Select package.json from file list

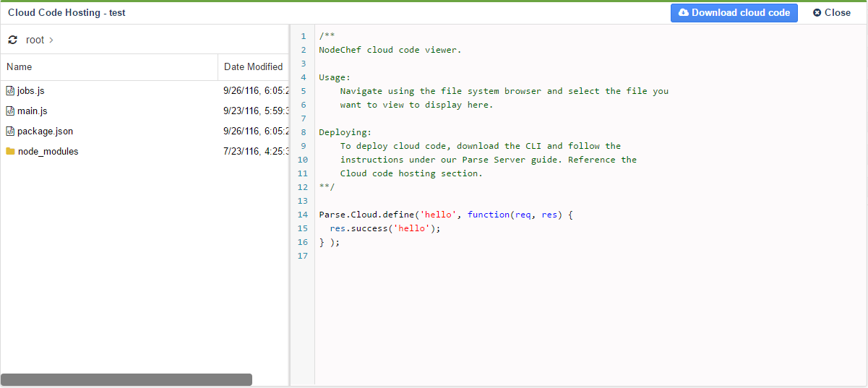(45, 132)
